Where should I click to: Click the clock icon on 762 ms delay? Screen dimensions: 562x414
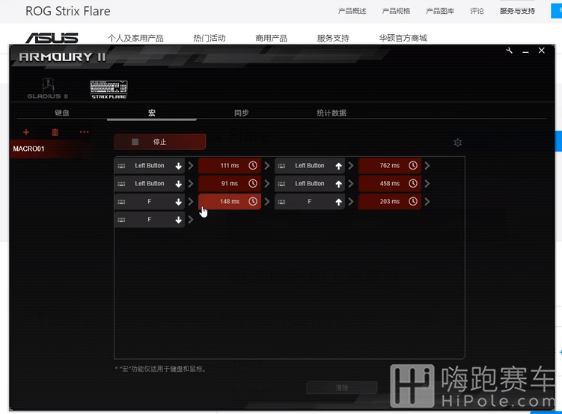[413, 166]
